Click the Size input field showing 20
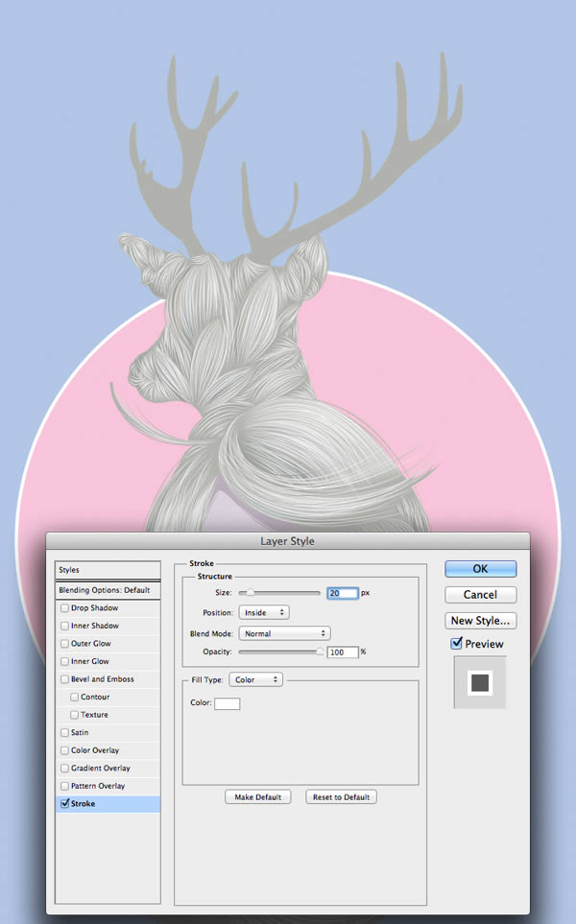Screen dimensions: 576x924 (343, 593)
